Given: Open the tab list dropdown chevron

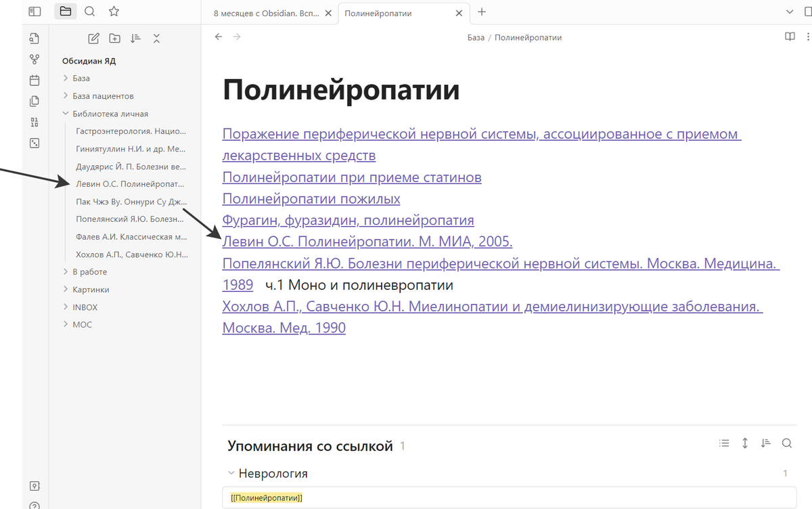Looking at the screenshot, I should click(x=789, y=12).
